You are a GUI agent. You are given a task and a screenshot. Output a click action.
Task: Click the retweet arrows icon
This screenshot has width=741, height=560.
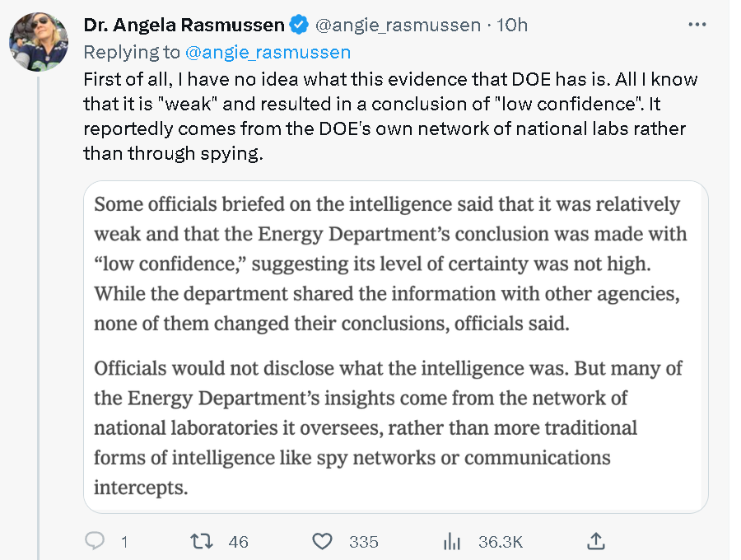click(201, 541)
